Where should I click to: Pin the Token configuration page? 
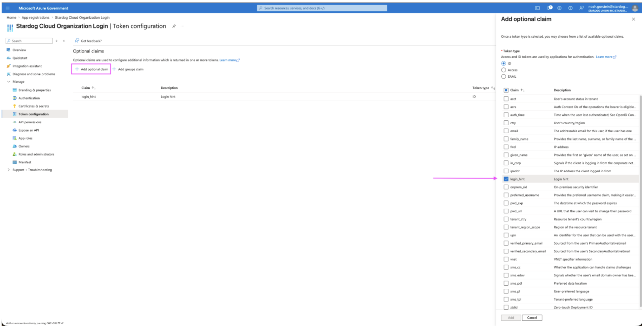[174, 26]
